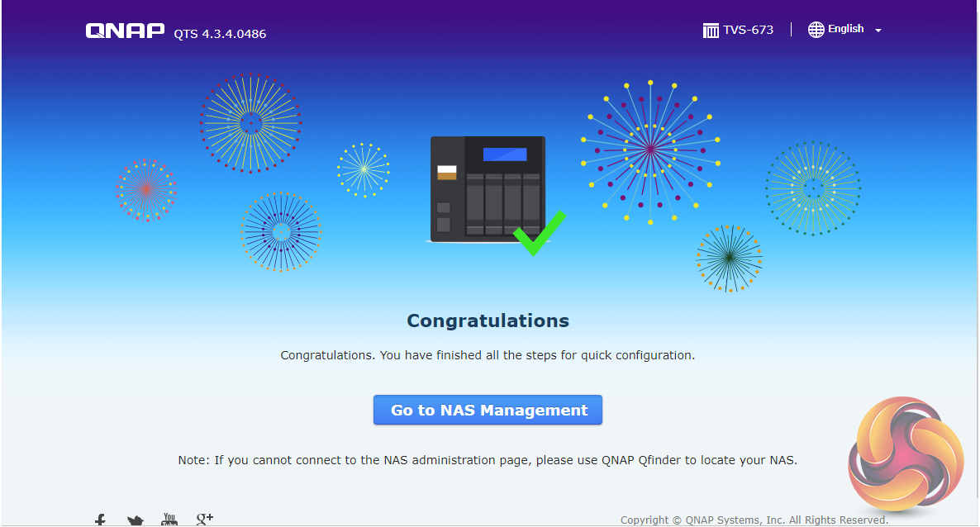980x527 pixels.
Task: Click the Congratulations heading
Action: pyautogui.click(x=488, y=320)
